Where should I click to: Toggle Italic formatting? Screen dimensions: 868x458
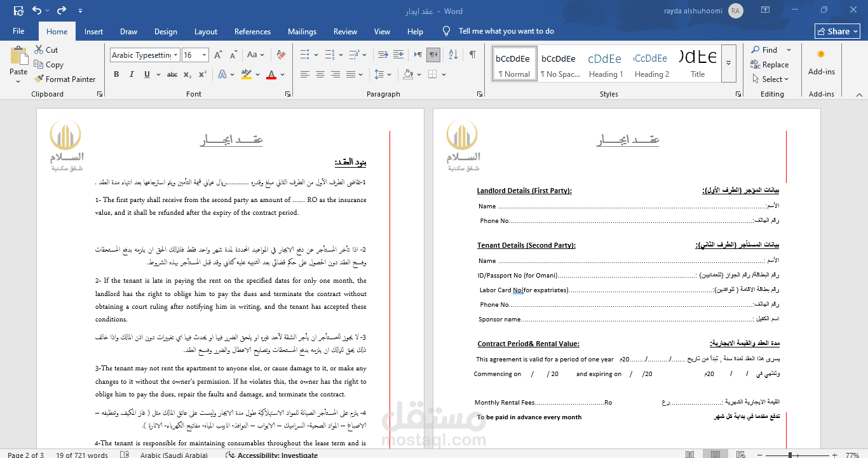(132, 74)
